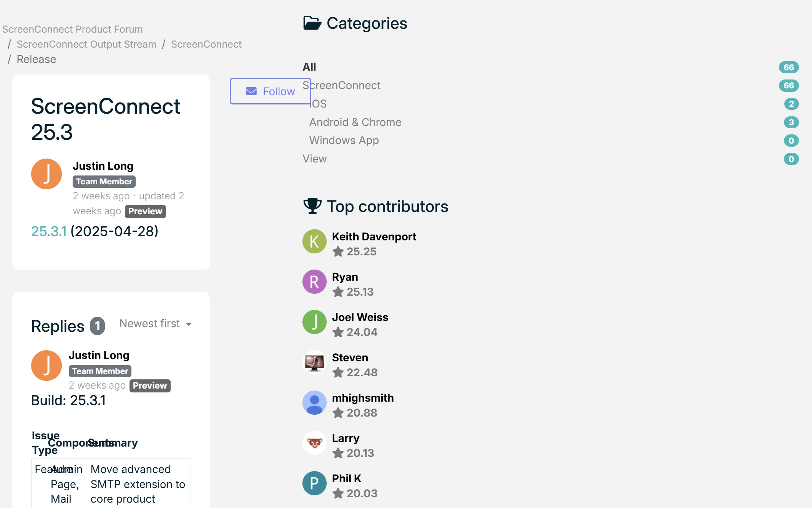This screenshot has width=812, height=508.
Task: Open Justin Long's name on the post
Action: [103, 166]
